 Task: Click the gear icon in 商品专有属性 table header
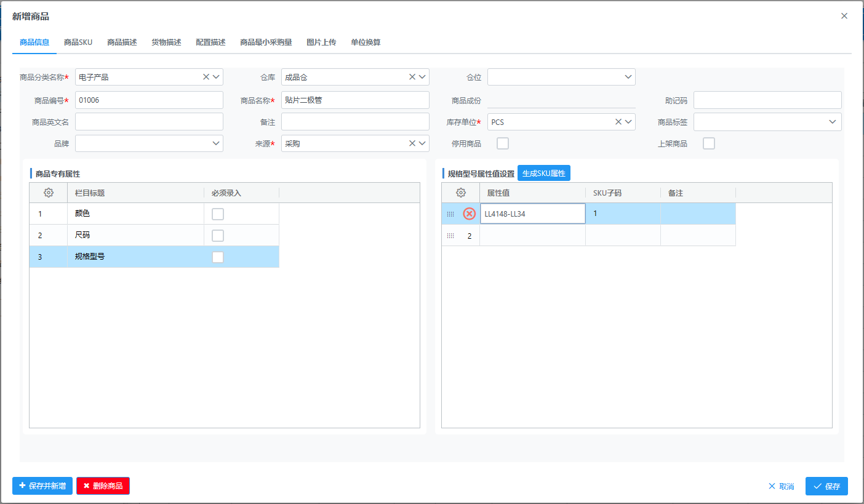click(49, 193)
